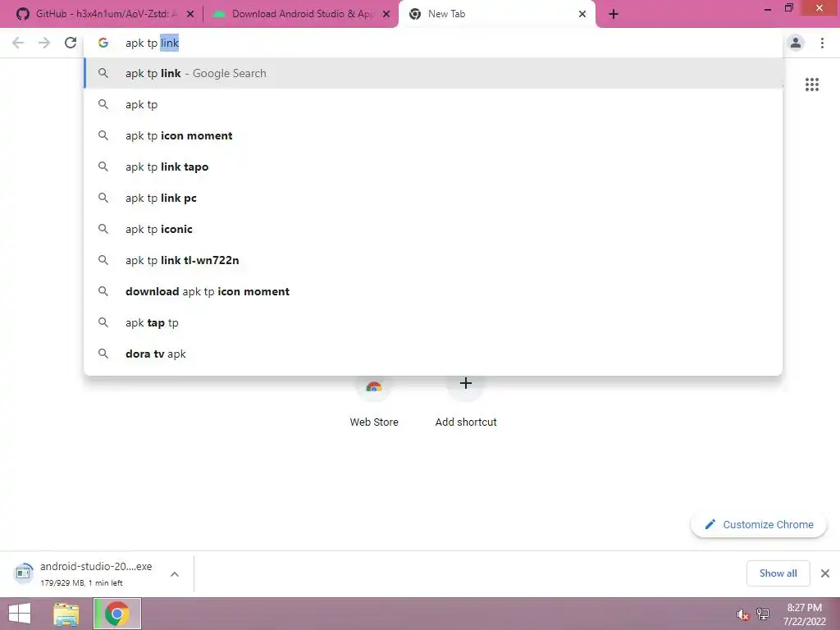Close the Download Android Studio tab
The height and width of the screenshot is (630, 840).
tap(386, 14)
